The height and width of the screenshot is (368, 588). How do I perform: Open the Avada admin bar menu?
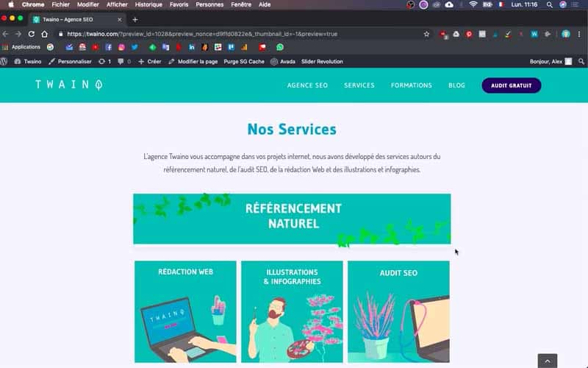pyautogui.click(x=283, y=61)
